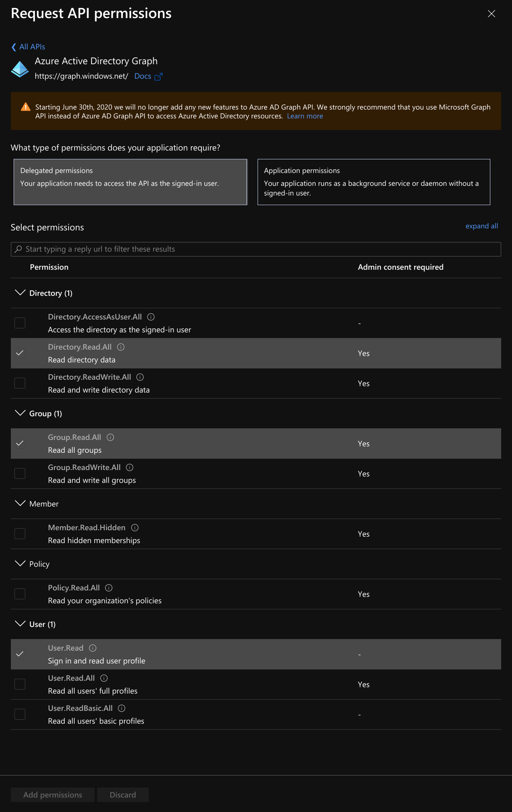Image resolution: width=512 pixels, height=812 pixels.
Task: Enable the User.Read.All checkbox
Action: coord(20,684)
